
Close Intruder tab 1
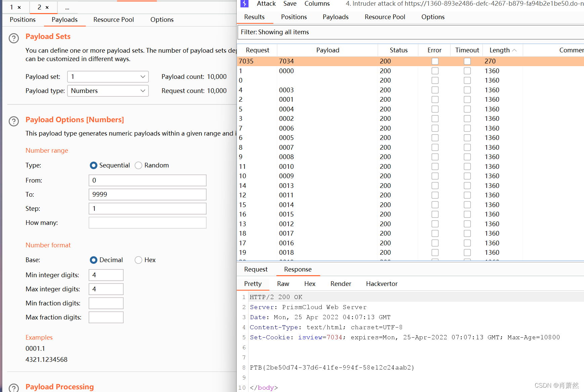click(x=19, y=7)
